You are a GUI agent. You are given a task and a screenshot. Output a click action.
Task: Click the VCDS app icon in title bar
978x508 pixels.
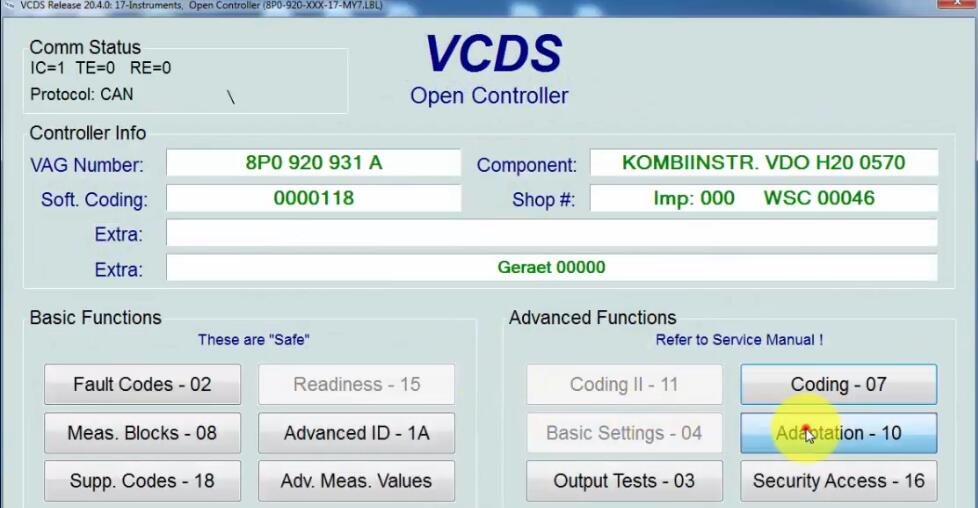click(x=8, y=5)
